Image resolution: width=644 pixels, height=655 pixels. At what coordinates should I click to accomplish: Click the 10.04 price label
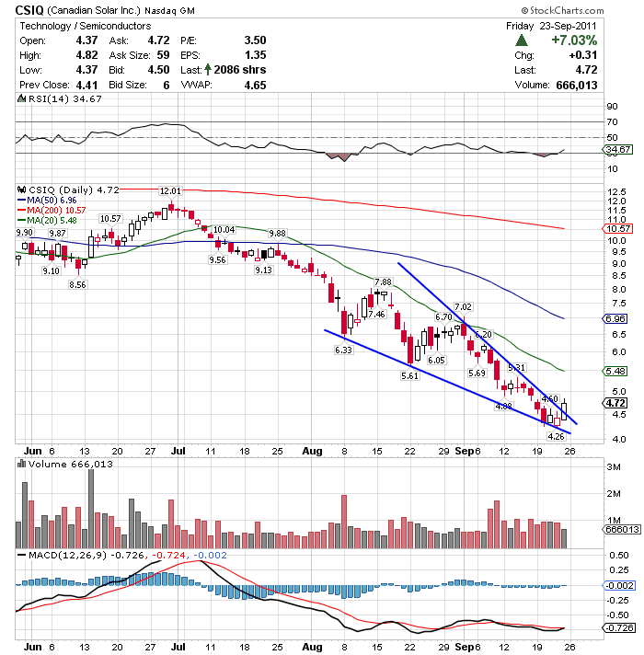pos(224,229)
